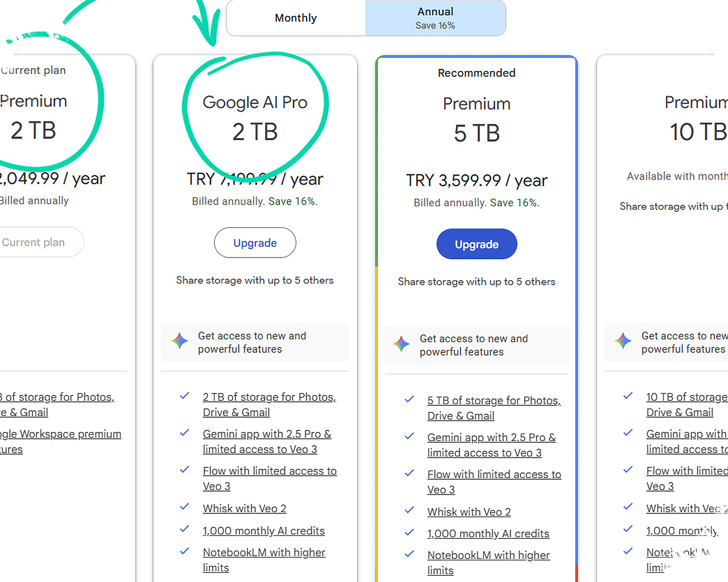
Task: Open Google Workspace premium features link
Action: (x=60, y=442)
